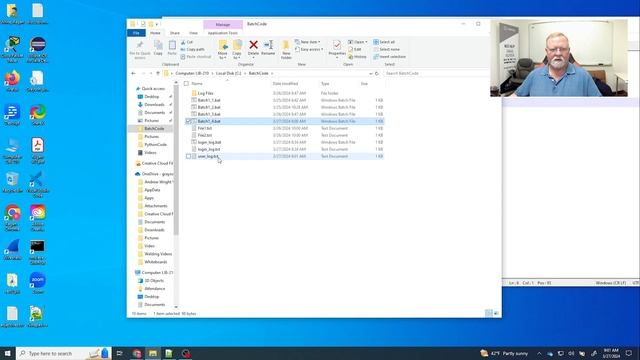This screenshot has width=640, height=360.
Task: Click Select none in the ribbon
Action: pyautogui.click(x=387, y=49)
